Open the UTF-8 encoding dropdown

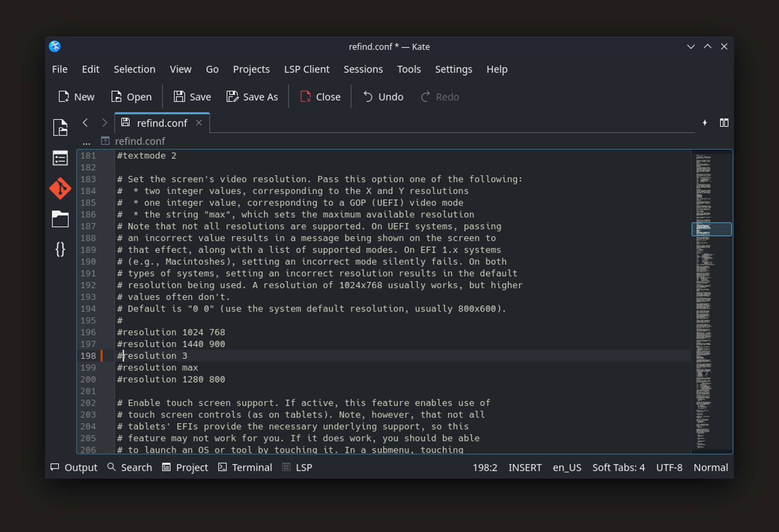point(669,468)
